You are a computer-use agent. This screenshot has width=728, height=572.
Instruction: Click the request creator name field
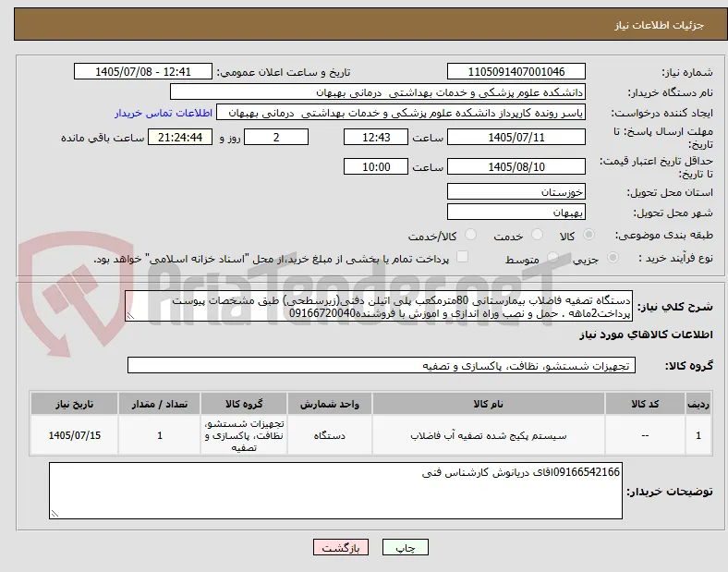point(401,113)
